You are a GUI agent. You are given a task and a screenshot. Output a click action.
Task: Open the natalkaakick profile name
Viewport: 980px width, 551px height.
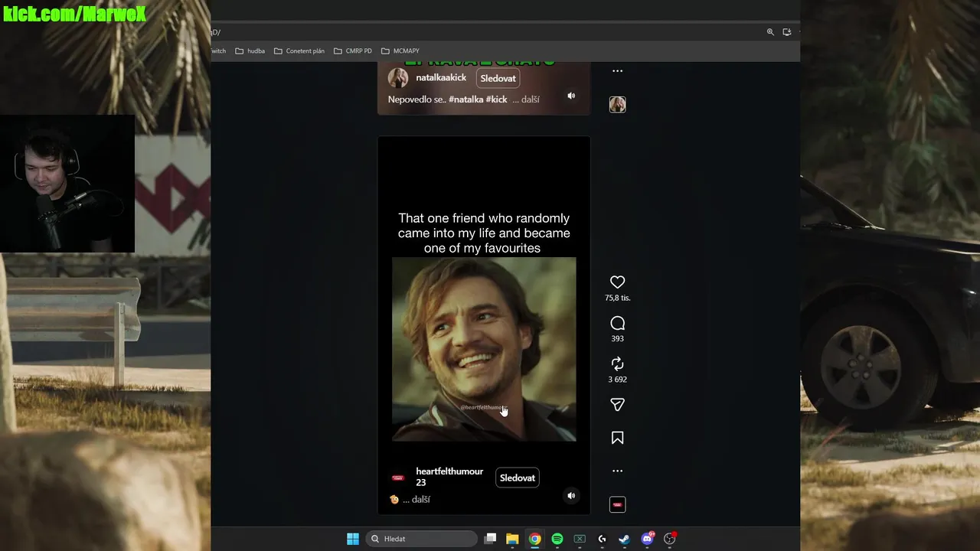[441, 78]
